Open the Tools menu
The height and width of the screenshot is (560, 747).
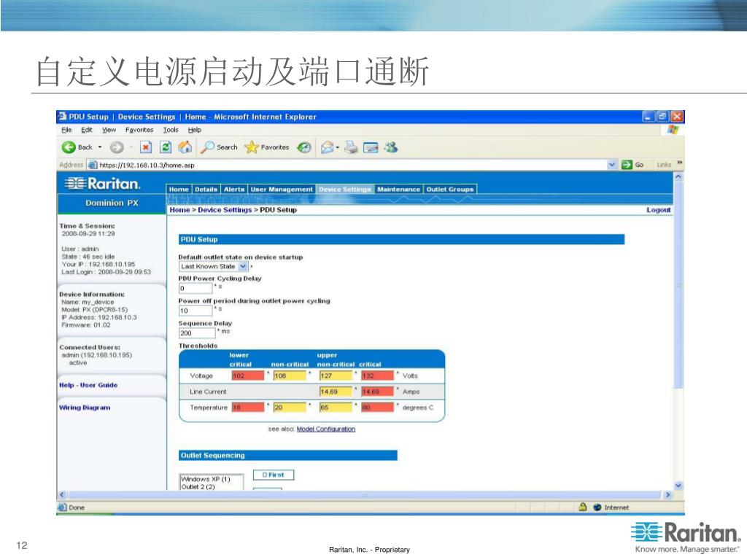171,130
